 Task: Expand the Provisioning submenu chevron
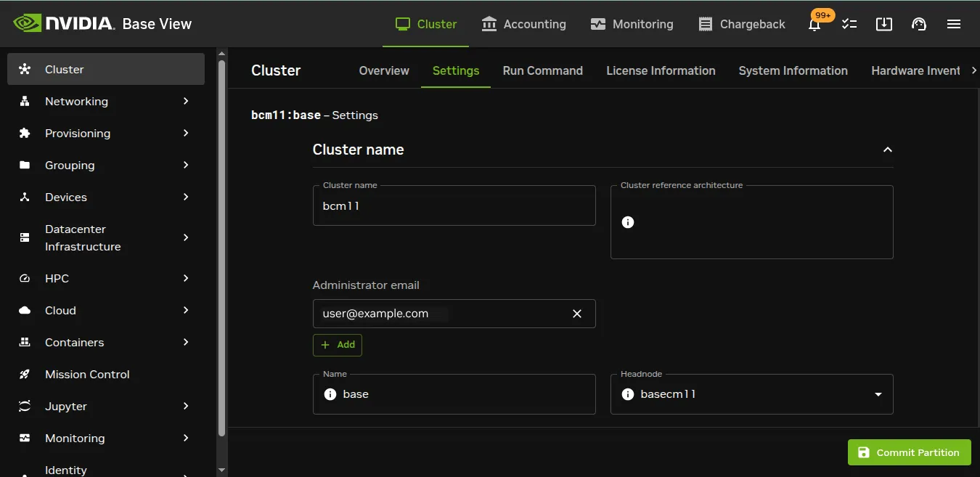pyautogui.click(x=186, y=133)
